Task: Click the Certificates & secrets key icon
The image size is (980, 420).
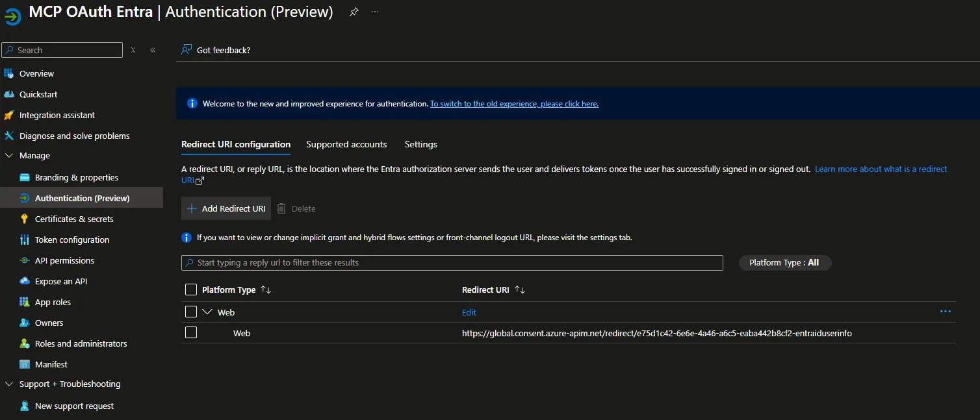Action: [x=25, y=219]
